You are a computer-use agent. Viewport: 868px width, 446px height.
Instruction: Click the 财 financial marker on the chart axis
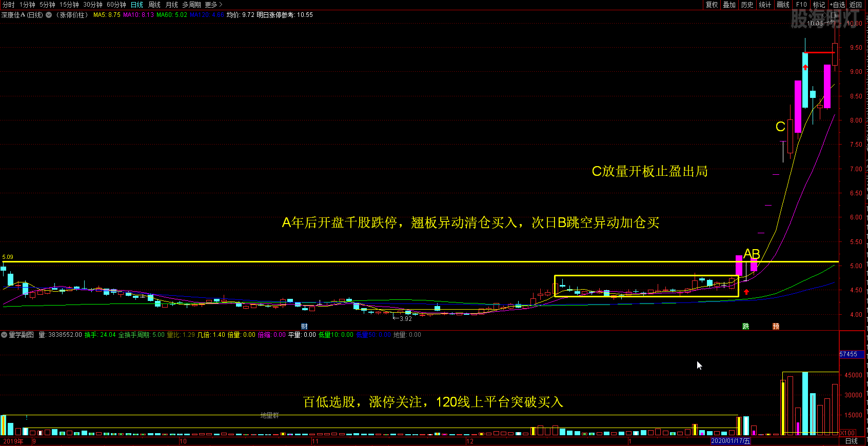[304, 327]
